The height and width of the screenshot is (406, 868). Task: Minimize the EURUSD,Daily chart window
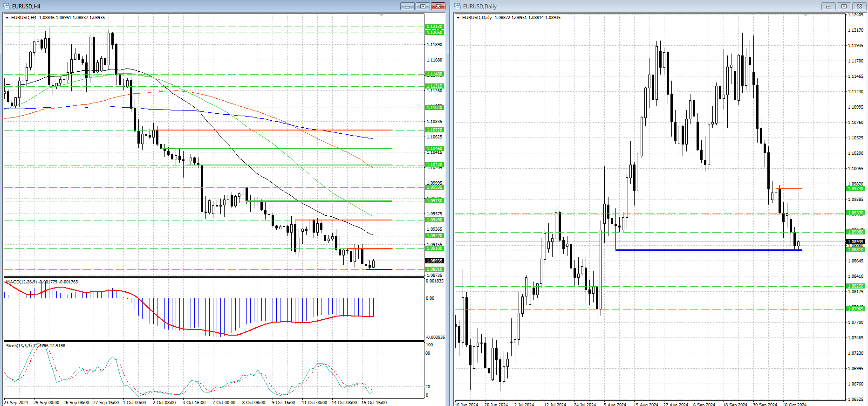coord(828,6)
